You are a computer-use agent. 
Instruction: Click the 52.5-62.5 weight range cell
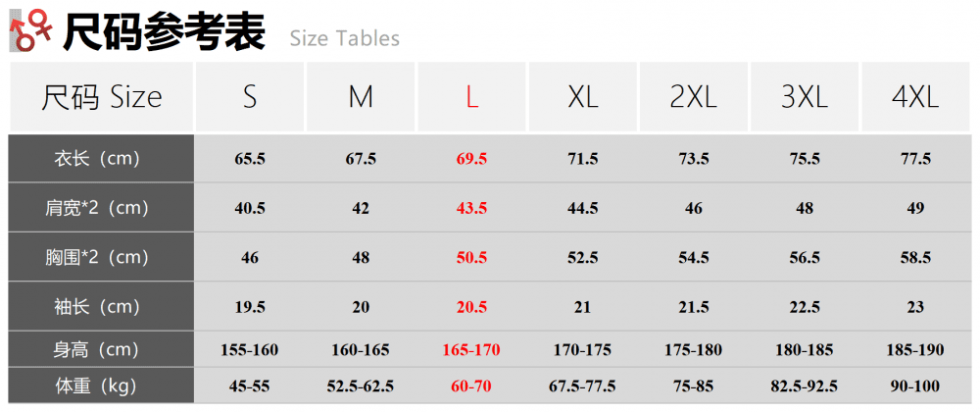click(x=361, y=386)
